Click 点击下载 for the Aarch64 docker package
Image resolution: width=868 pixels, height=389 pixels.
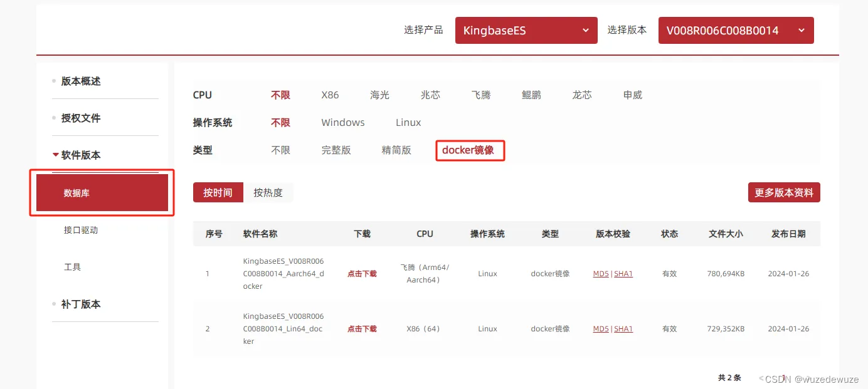(362, 274)
